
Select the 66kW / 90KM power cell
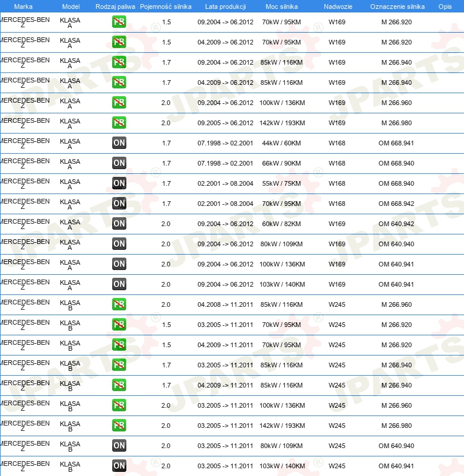[281, 163]
